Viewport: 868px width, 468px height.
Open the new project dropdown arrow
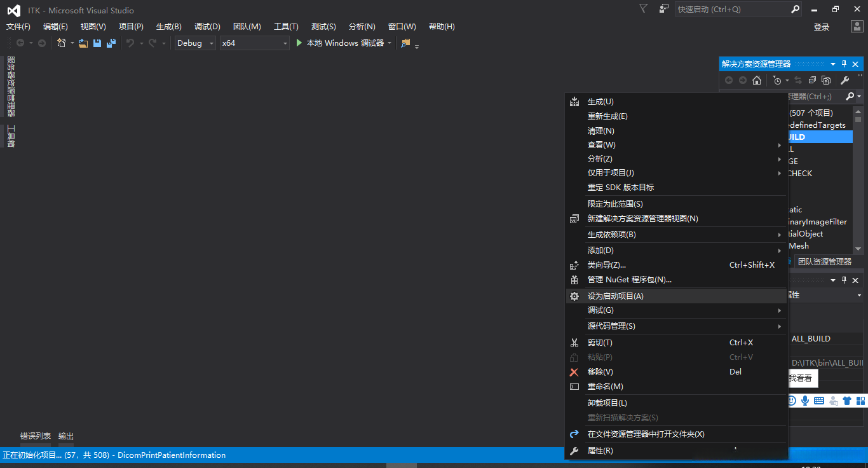click(x=72, y=43)
